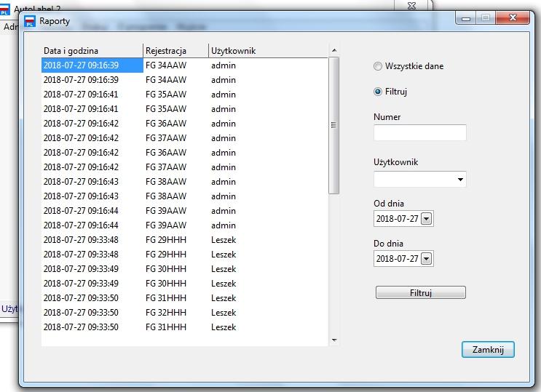The height and width of the screenshot is (392, 541).
Task: Click the scroll-up arrow of the report list
Action: [334, 50]
